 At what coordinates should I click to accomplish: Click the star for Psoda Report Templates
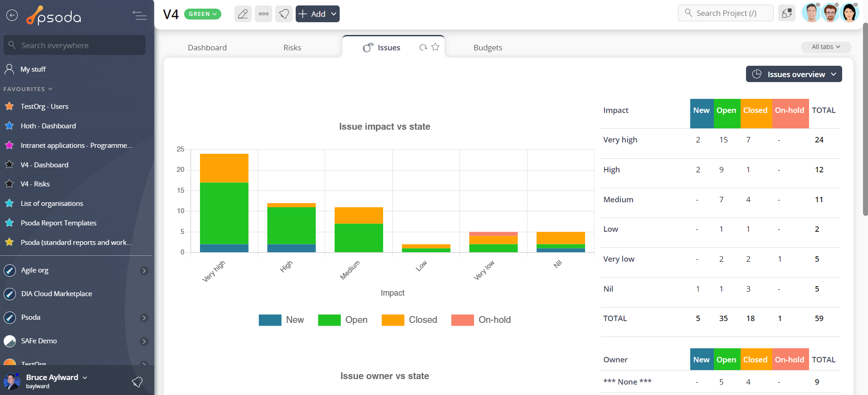(x=9, y=223)
